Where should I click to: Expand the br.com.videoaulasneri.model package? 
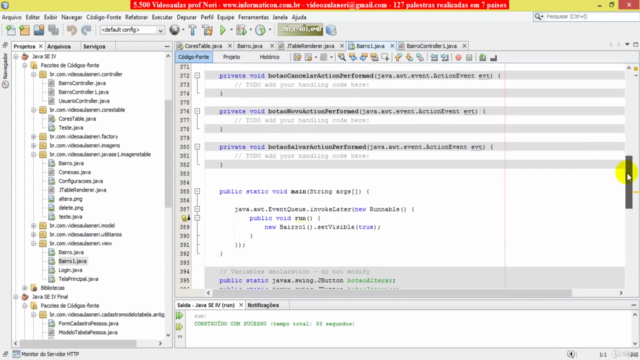click(34, 225)
